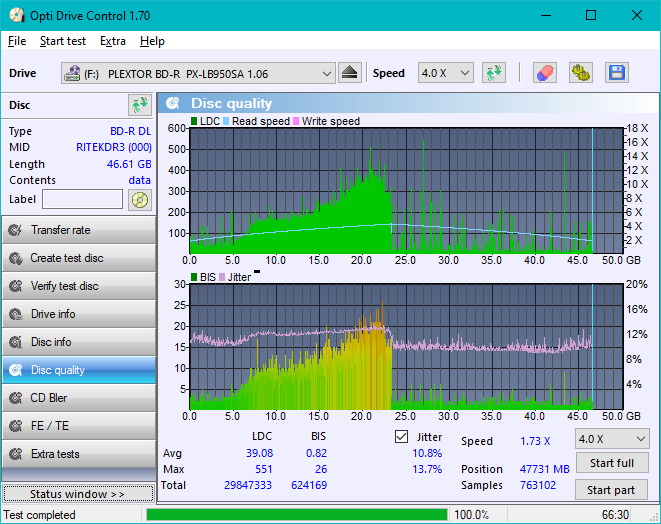This screenshot has width=661, height=524.
Task: Click the Jitter max value 13.7%
Action: 427,469
